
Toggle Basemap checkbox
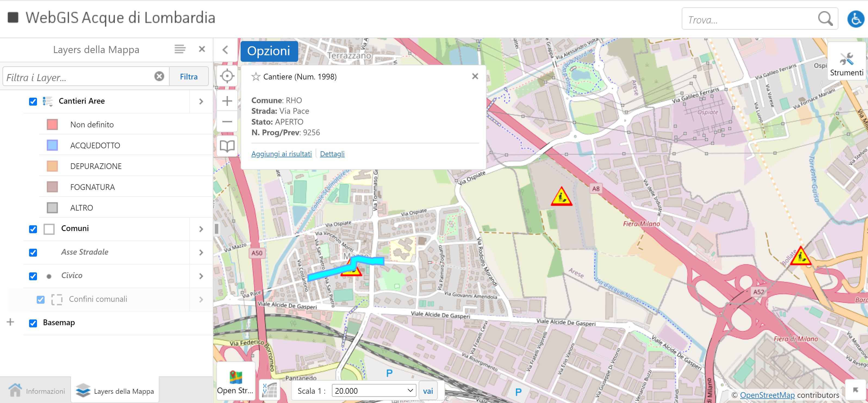tap(33, 323)
